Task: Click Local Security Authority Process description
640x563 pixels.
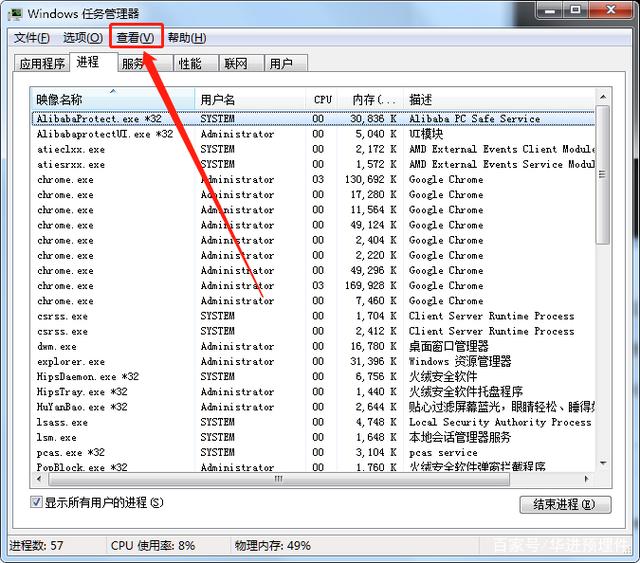Action: coord(500,422)
